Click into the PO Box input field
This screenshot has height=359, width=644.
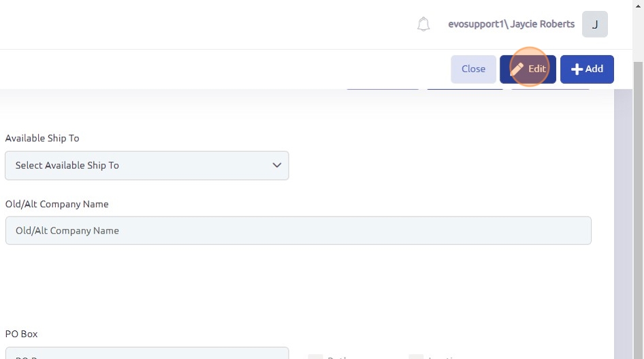click(146, 354)
